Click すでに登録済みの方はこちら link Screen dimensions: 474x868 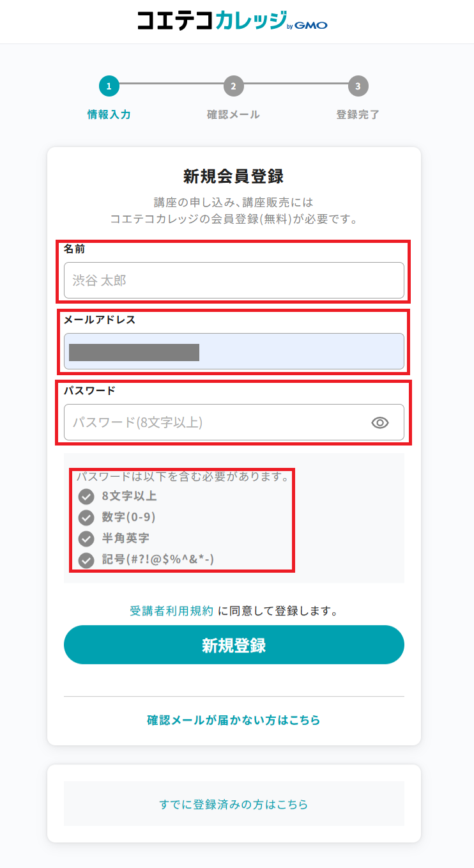(234, 804)
